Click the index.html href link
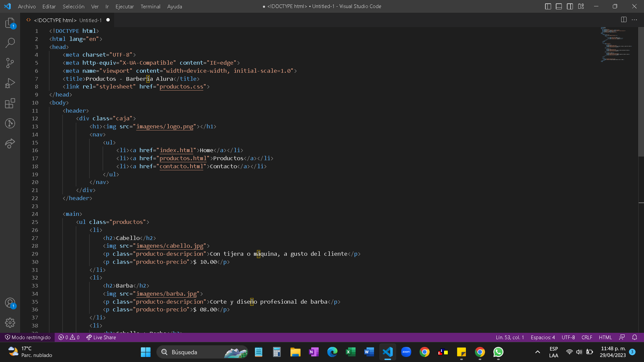The image size is (644, 362). 176,150
